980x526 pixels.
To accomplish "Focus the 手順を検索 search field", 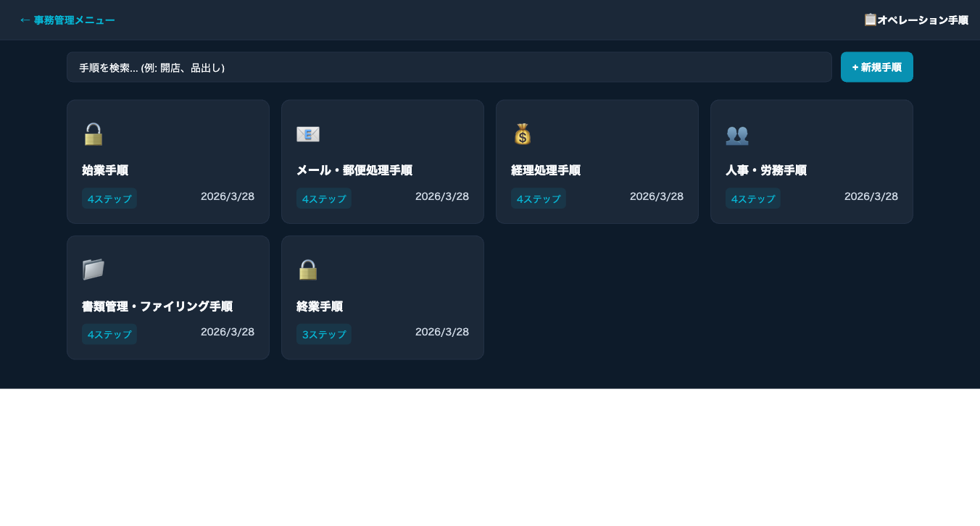I will click(x=449, y=67).
